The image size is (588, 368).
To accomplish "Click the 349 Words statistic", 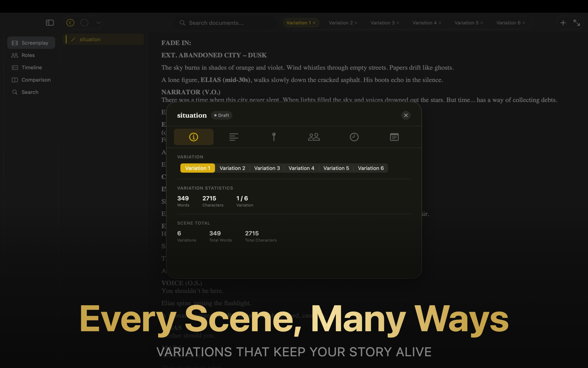I will point(183,201).
